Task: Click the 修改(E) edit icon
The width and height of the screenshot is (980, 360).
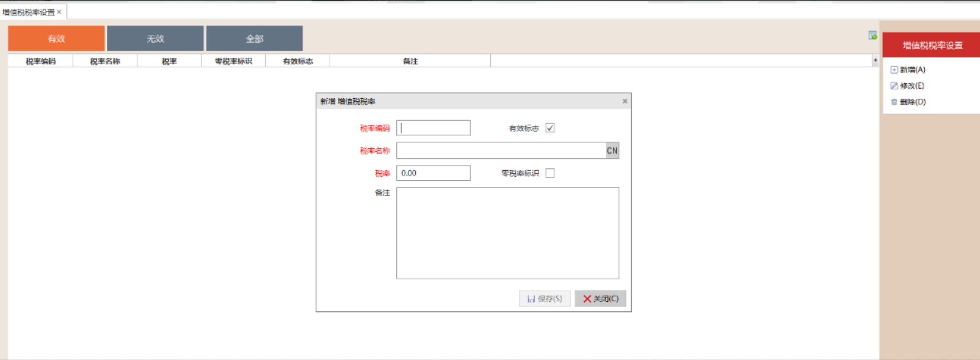Action: (894, 86)
